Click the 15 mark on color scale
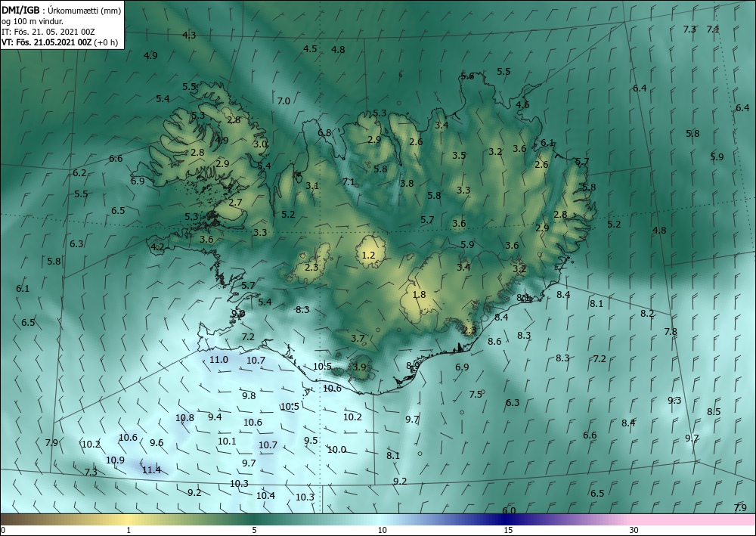The image size is (756, 536). (508, 530)
